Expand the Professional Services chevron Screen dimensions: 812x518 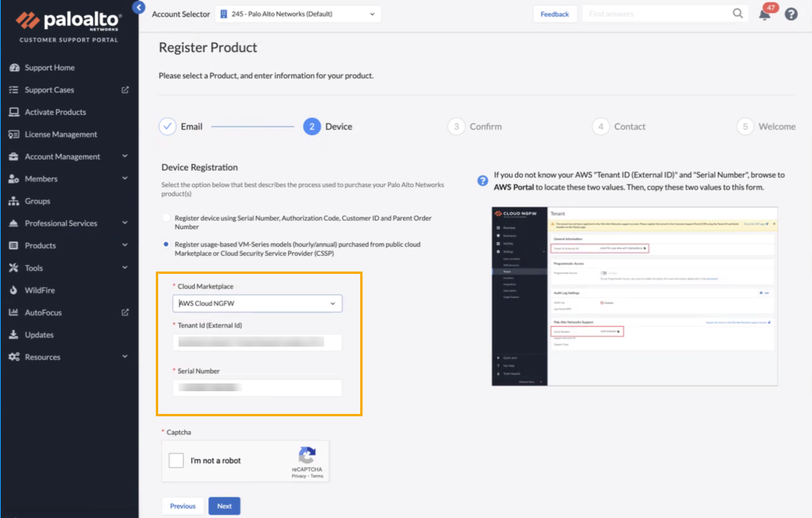click(x=125, y=223)
